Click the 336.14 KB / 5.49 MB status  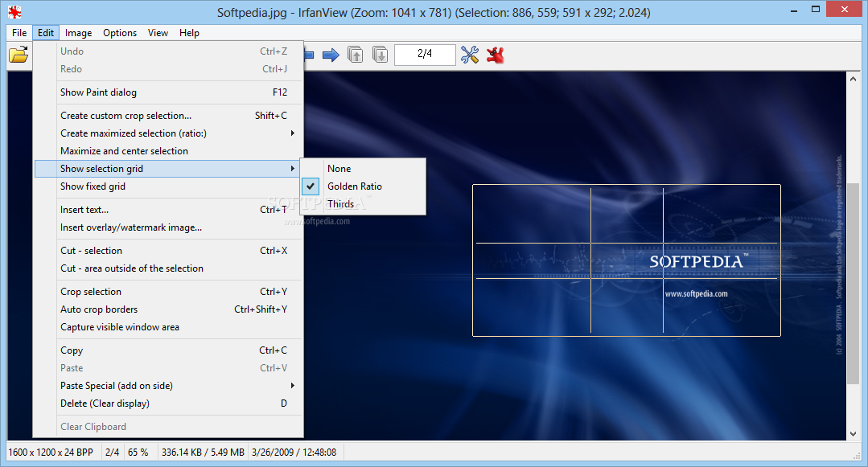click(x=203, y=452)
